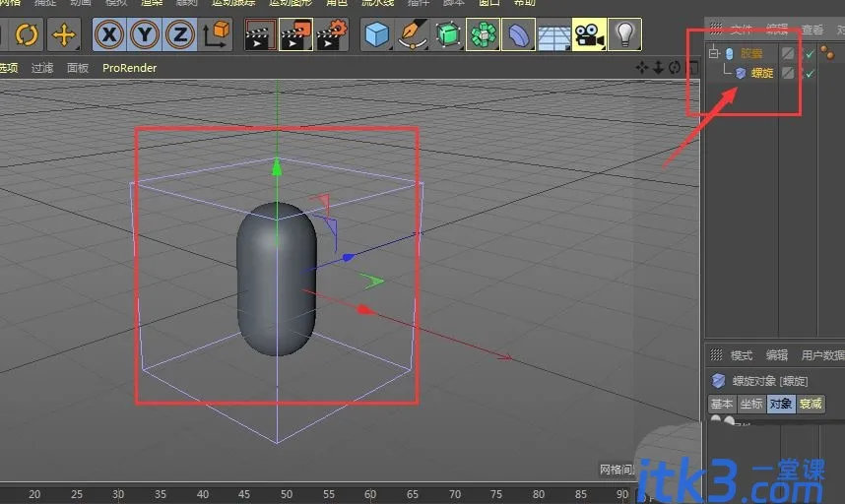Add a Cube primitive object

point(377,35)
